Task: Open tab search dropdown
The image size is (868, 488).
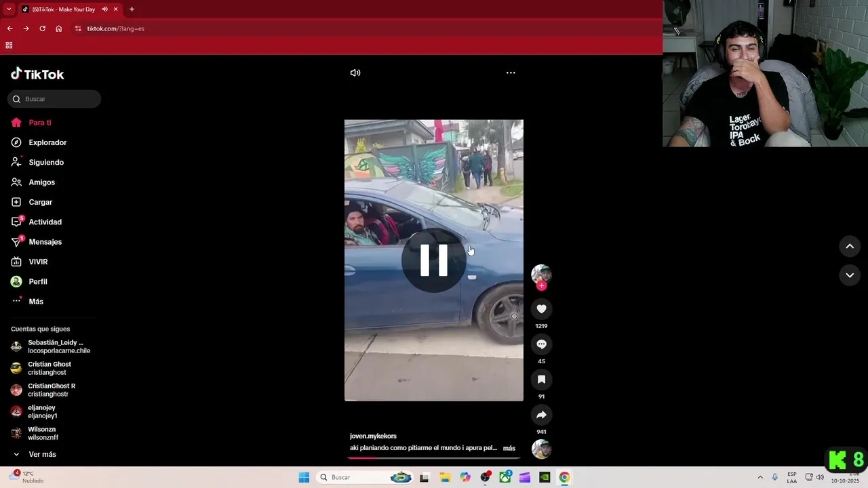Action: [x=9, y=9]
